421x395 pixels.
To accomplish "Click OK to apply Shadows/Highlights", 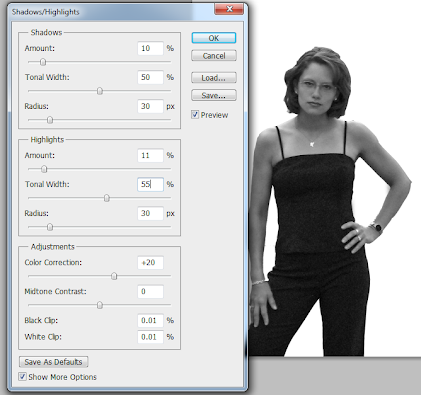I will pyautogui.click(x=214, y=38).
